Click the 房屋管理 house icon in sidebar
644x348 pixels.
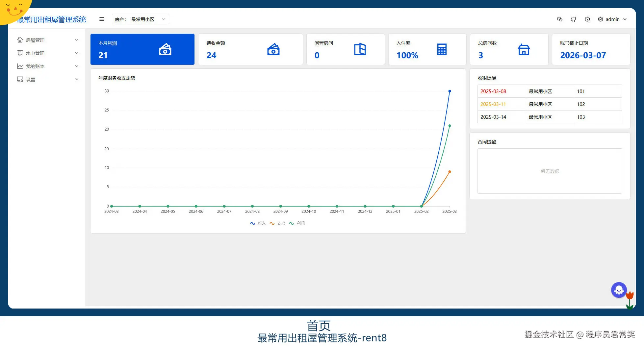(20, 40)
